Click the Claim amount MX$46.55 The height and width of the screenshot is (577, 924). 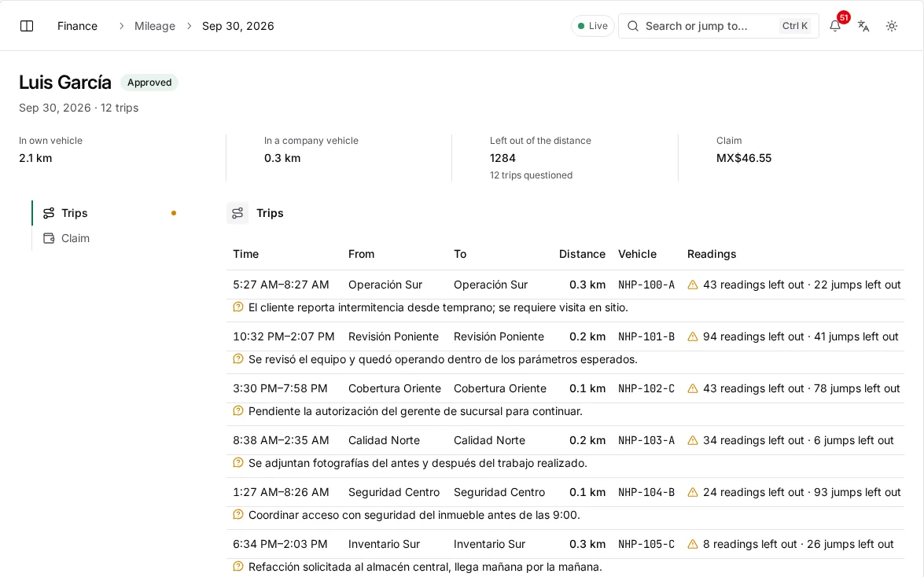point(744,158)
